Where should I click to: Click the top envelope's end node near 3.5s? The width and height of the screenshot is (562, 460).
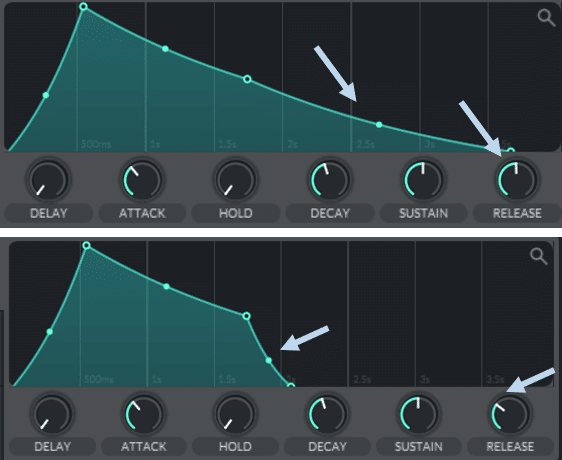[511, 151]
